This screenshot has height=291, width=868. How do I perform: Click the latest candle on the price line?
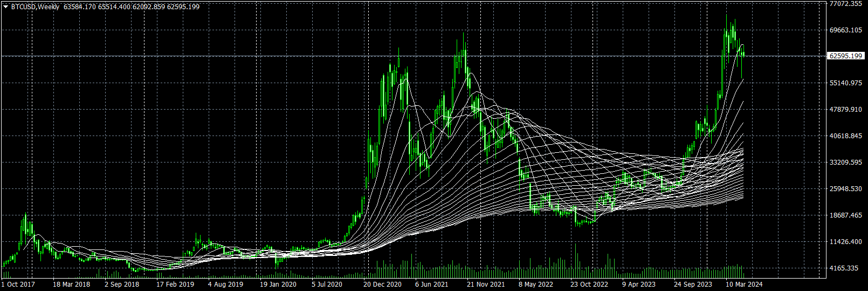pos(744,53)
